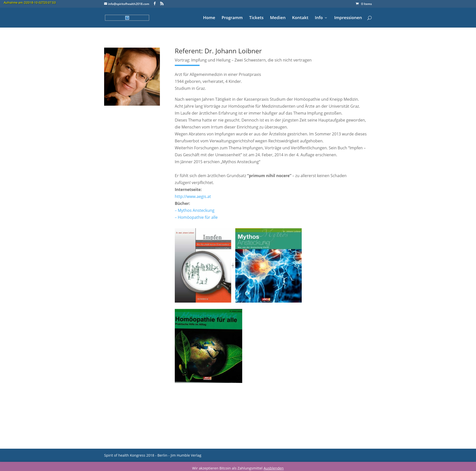
Task: Click the broken site logo image
Action: pos(127,18)
